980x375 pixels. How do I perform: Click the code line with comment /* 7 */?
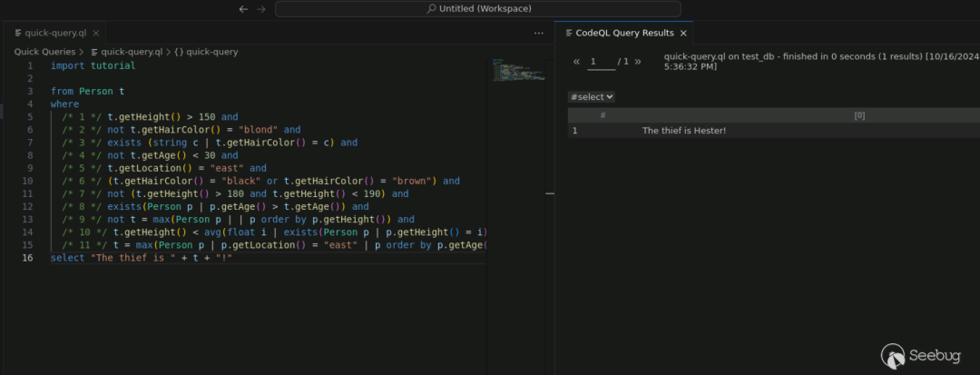tap(235, 193)
